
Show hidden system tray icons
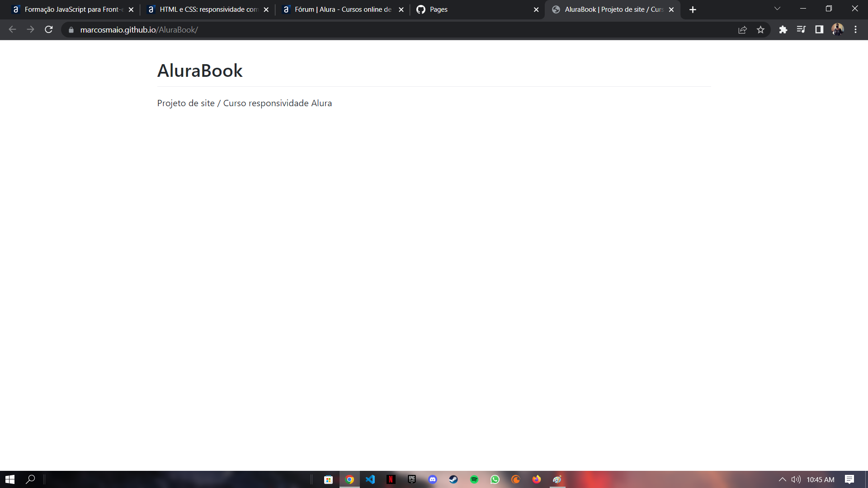pos(782,479)
